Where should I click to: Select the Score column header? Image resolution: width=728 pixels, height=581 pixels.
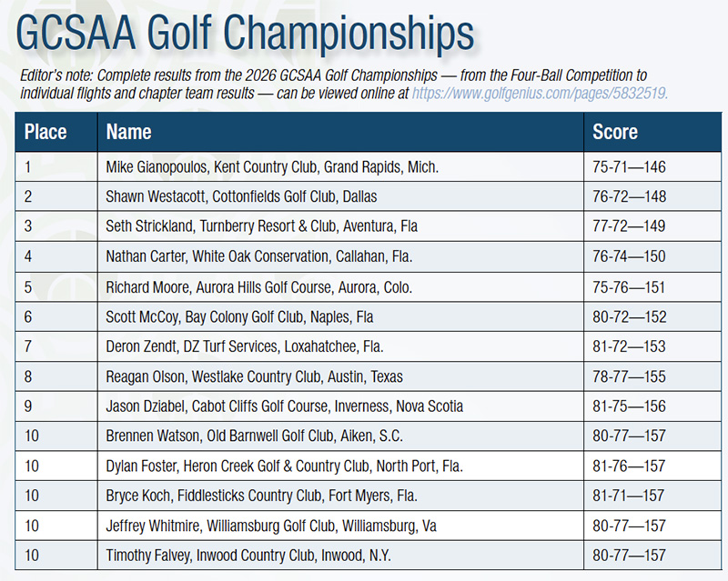[x=615, y=133]
